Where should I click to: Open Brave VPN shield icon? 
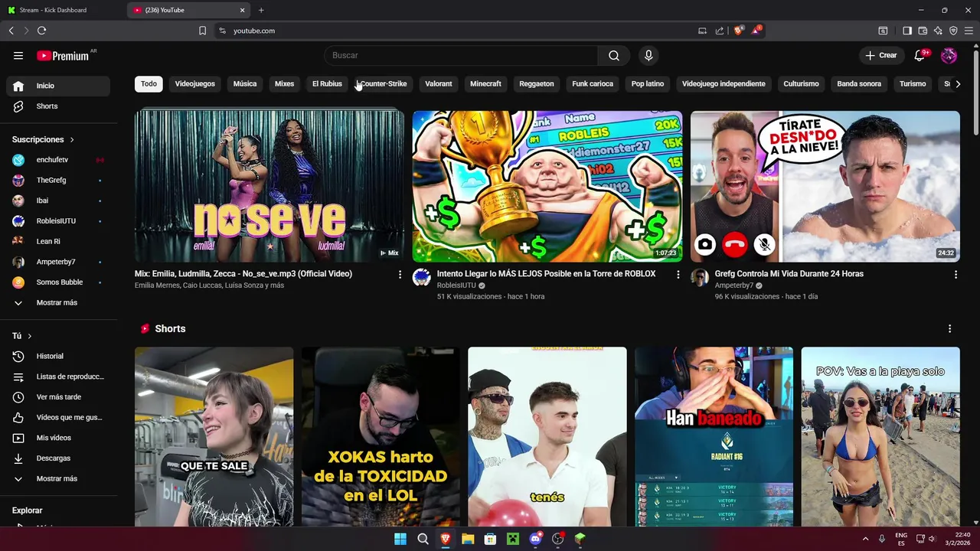953,31
